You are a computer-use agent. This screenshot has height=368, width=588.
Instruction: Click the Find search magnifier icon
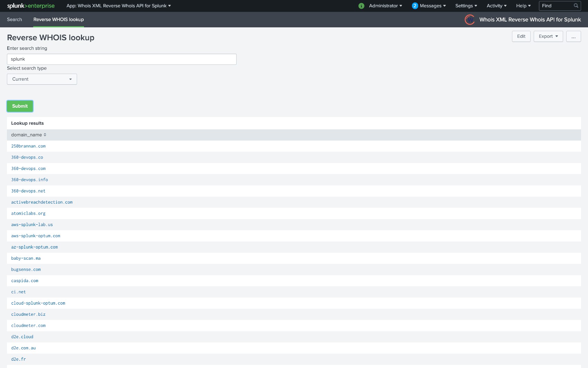(576, 6)
